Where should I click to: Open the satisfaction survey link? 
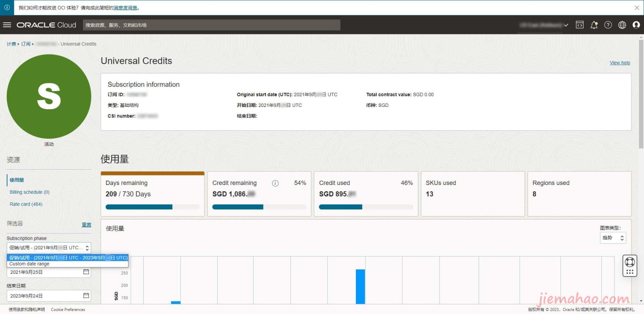click(x=125, y=8)
